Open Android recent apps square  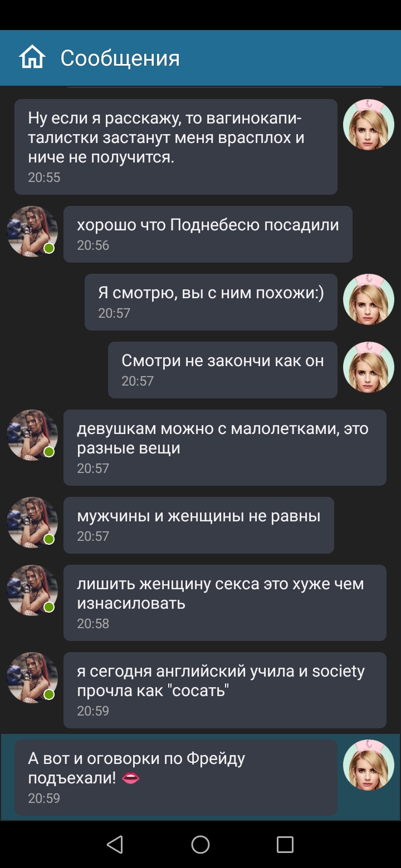[x=285, y=845]
